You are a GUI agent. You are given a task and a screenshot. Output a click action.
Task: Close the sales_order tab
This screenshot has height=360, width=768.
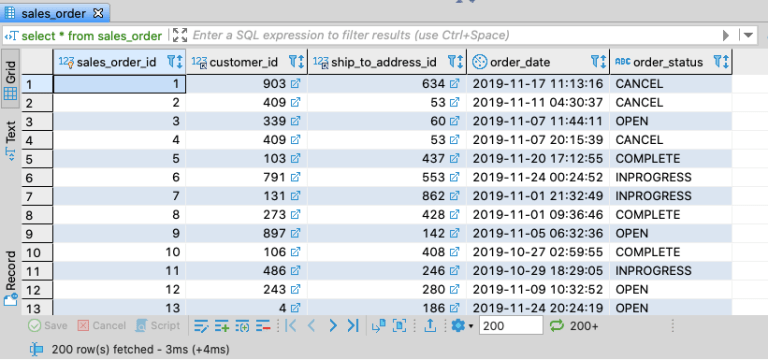98,13
